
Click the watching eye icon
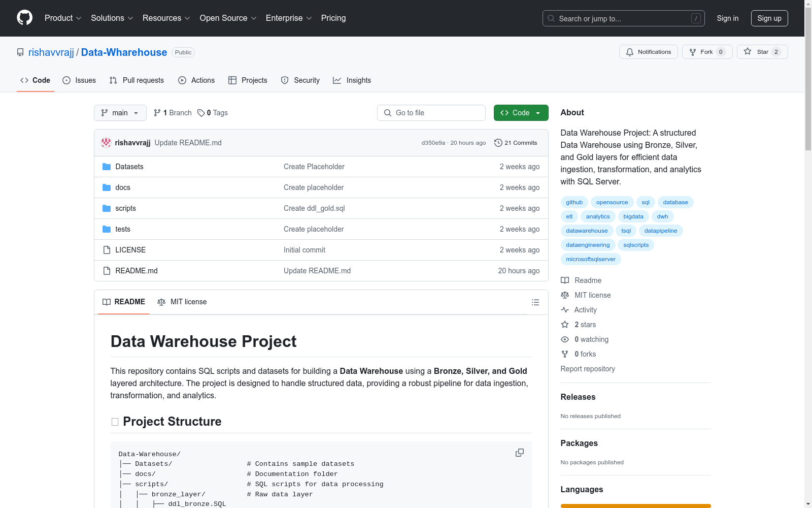(x=565, y=339)
